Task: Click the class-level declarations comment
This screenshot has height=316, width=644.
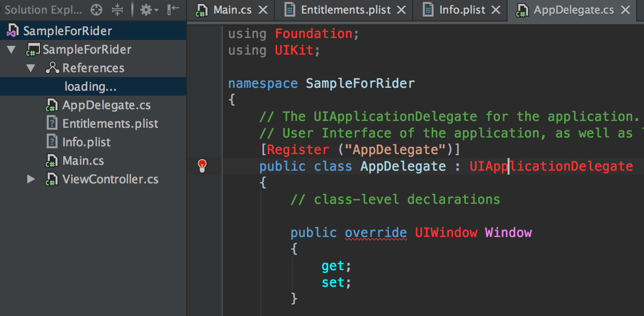Action: (395, 199)
